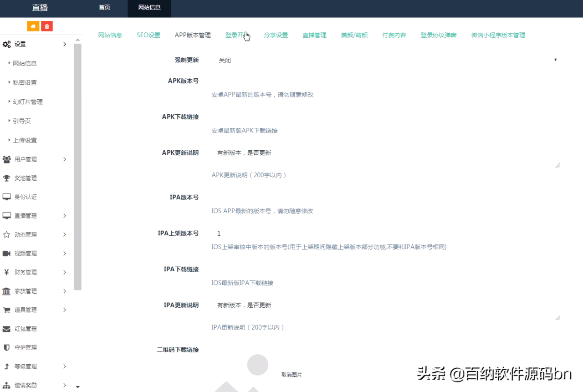
Task: Expand the 道具管理 chevron
Action: coord(65,310)
